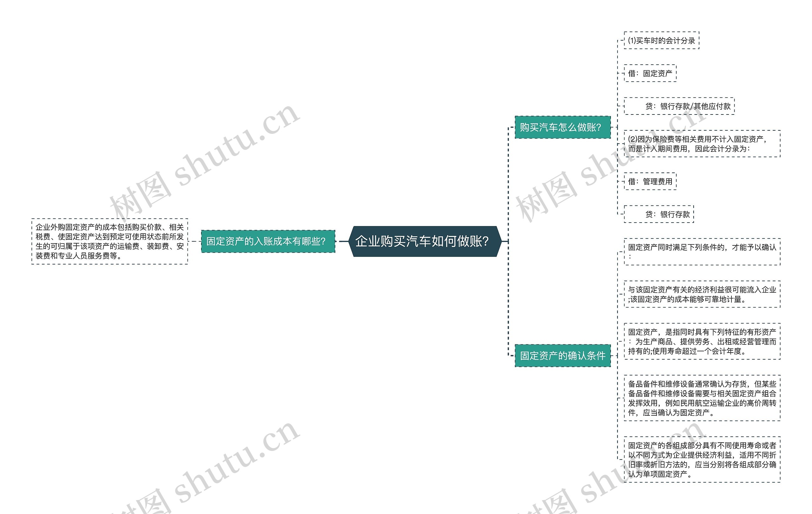Image resolution: width=812 pixels, height=514 pixels.
Task: Click the leaf node (1)买车时的会计分录
Action: [661, 41]
